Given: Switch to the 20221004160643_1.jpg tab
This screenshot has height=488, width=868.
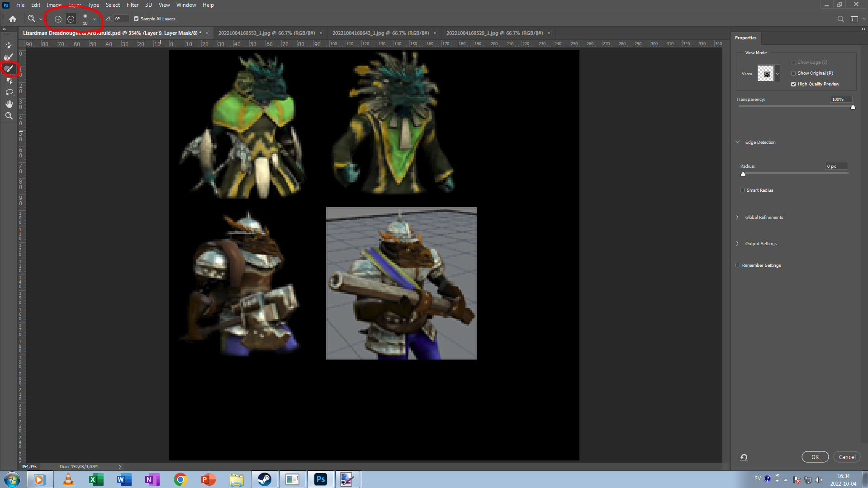Looking at the screenshot, I should (380, 33).
